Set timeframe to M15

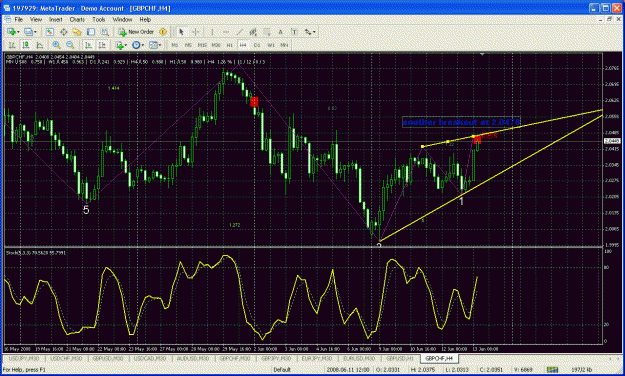[x=202, y=45]
